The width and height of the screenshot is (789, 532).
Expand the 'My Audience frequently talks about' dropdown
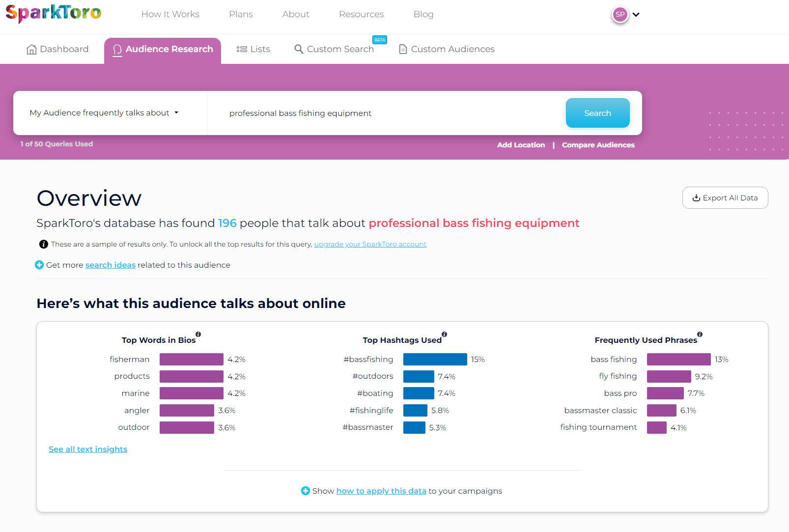pyautogui.click(x=104, y=113)
